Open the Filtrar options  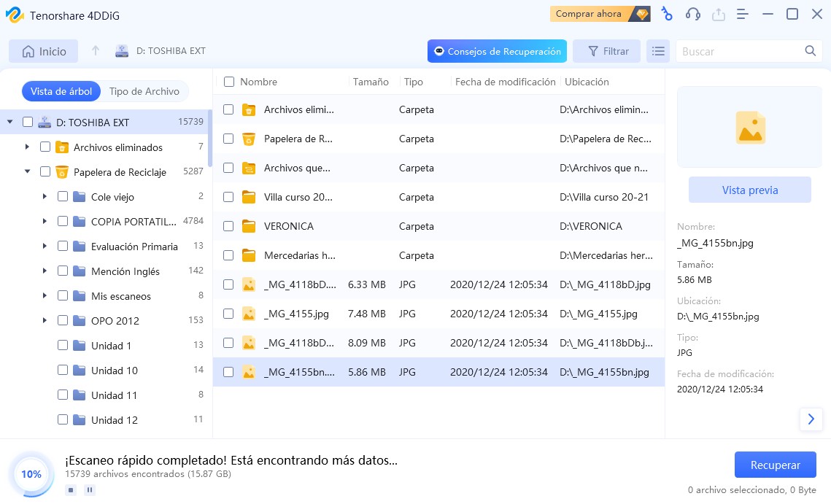click(607, 51)
